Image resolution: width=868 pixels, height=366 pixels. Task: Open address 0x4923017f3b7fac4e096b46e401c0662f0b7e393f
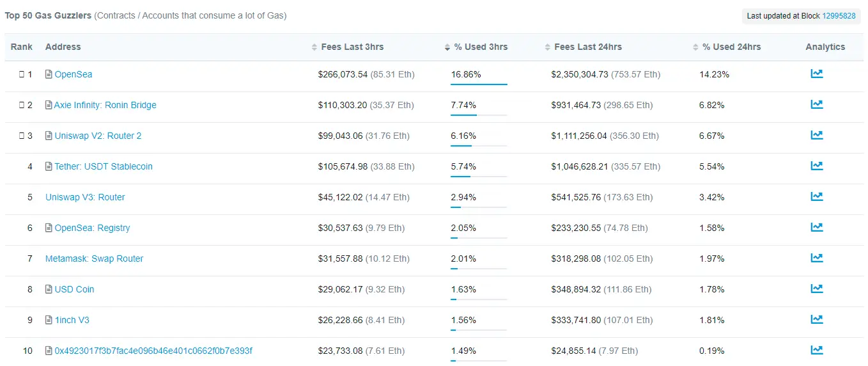153,351
